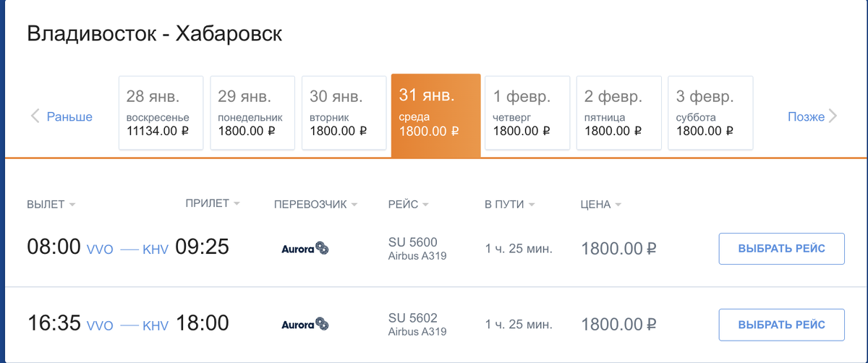Select the 28 янв. Sunday date tab
This screenshot has width=868, height=363.
[x=161, y=113]
